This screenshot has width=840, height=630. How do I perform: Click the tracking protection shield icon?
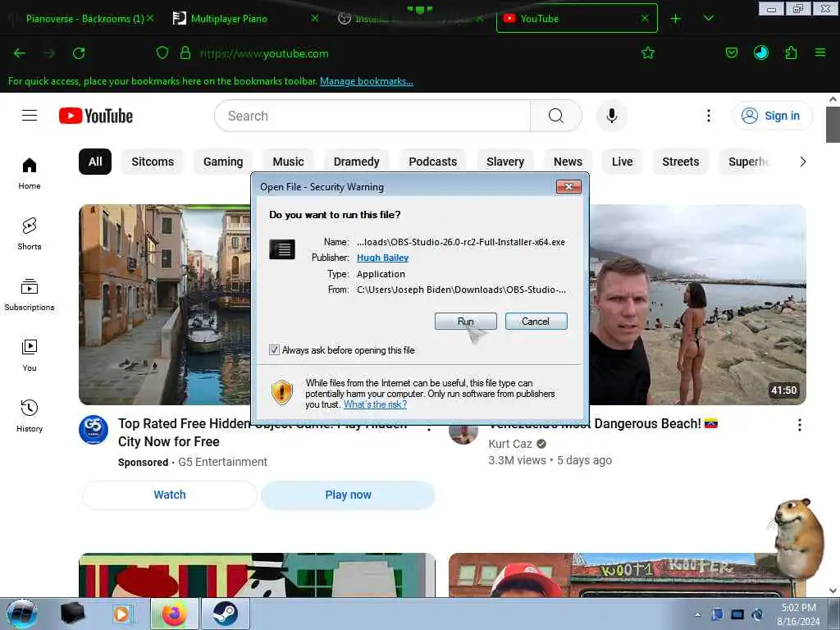coord(162,52)
